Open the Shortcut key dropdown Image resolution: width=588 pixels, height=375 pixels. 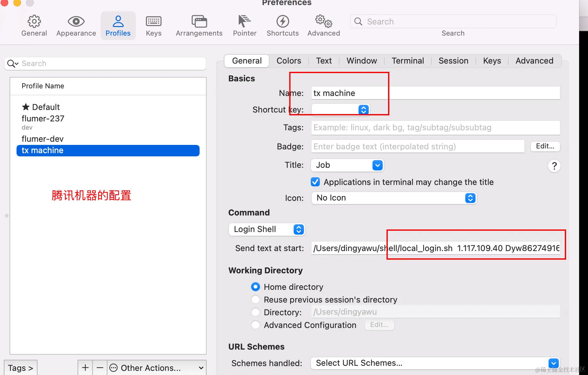pyautogui.click(x=340, y=110)
